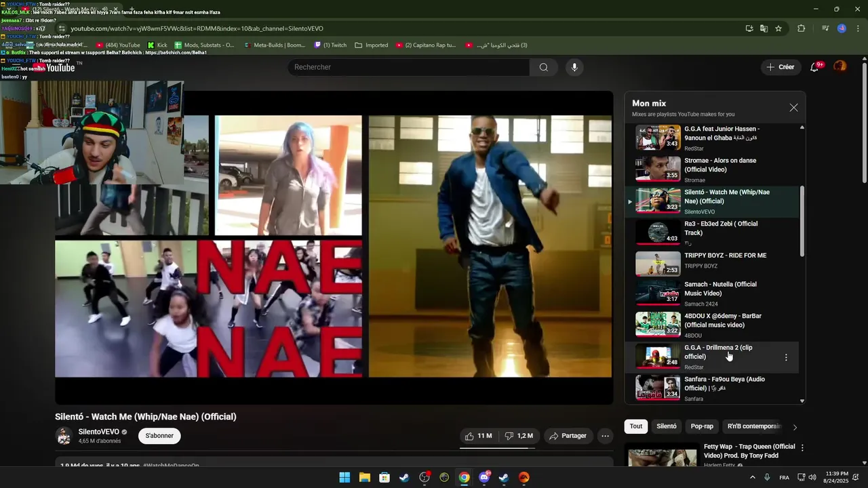This screenshot has height=488, width=868.
Task: Start voice search with the microphone
Action: click(574, 67)
